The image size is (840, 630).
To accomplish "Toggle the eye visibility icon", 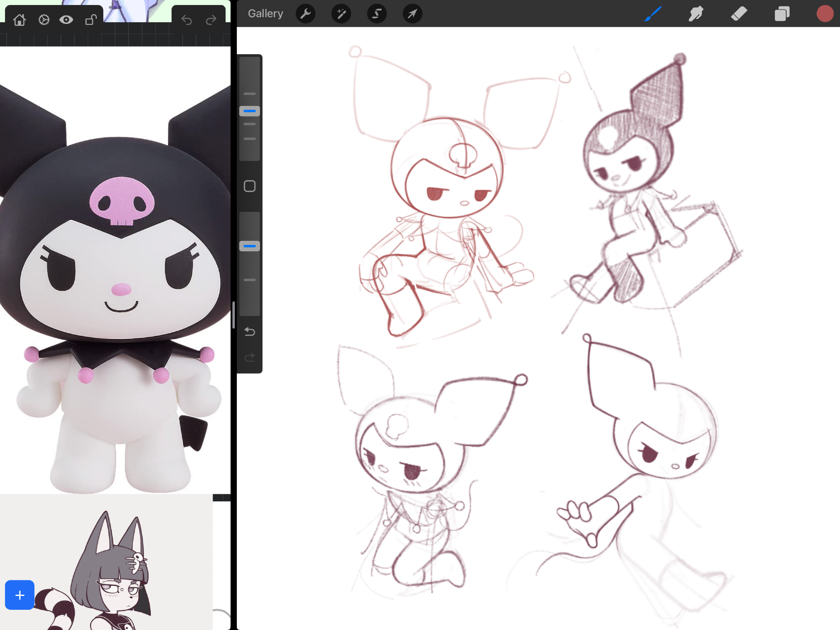I will [66, 20].
